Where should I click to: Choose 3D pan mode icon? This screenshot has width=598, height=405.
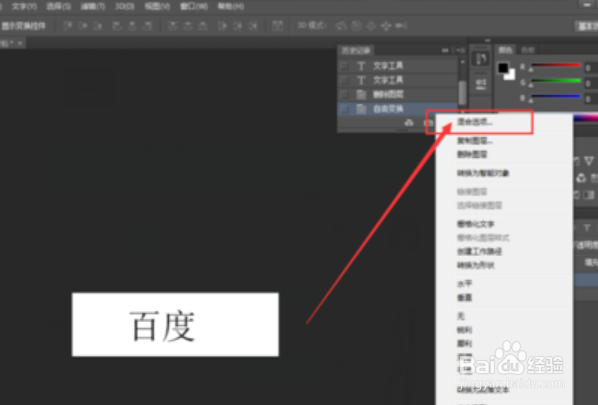pyautogui.click(x=371, y=26)
